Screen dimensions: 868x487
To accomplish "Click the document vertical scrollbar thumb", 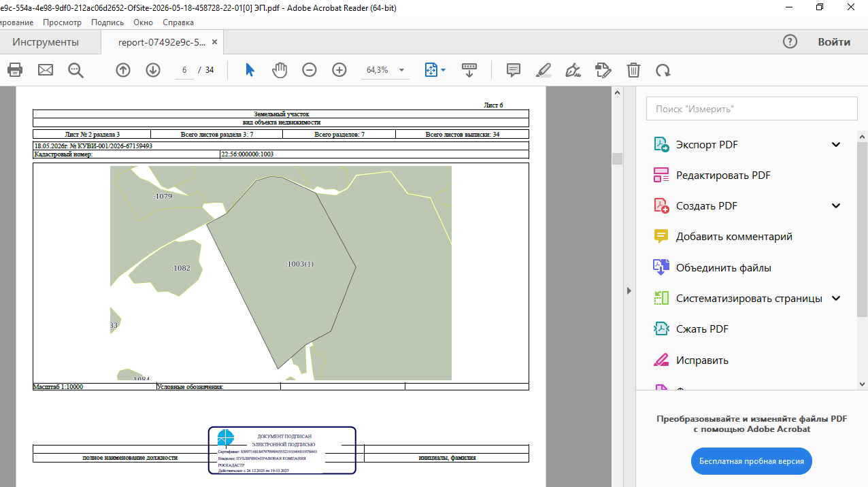I will coord(617,158).
